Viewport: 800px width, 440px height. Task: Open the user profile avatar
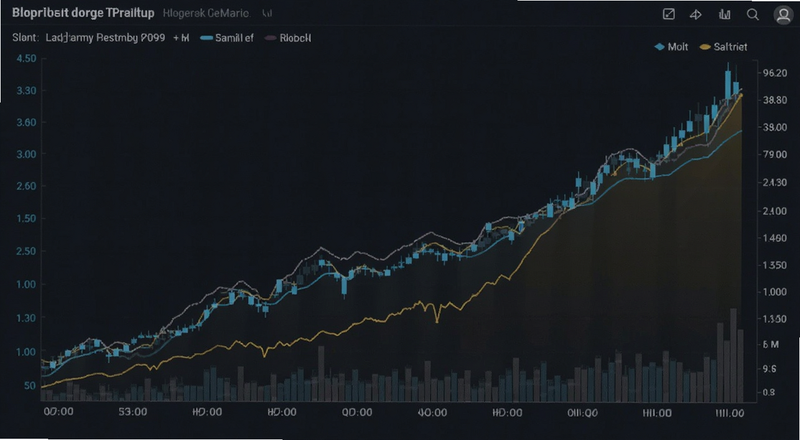(x=784, y=15)
